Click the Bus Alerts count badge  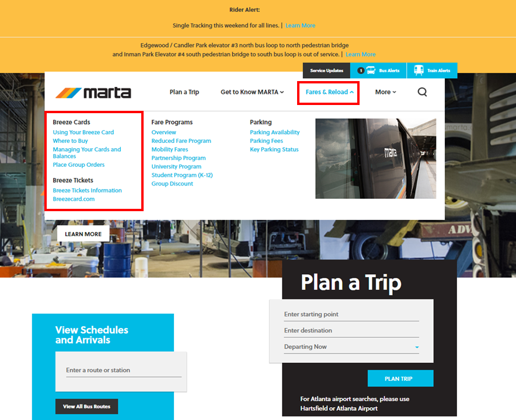point(361,71)
